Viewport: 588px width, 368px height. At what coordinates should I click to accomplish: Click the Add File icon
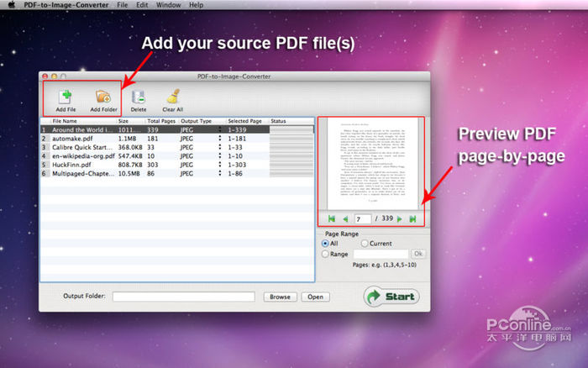point(66,97)
